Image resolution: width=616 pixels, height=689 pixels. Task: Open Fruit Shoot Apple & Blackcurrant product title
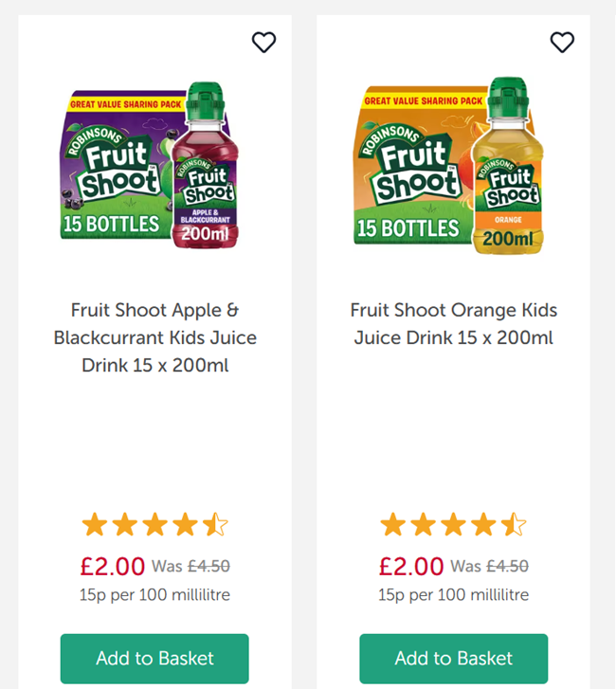[154, 337]
